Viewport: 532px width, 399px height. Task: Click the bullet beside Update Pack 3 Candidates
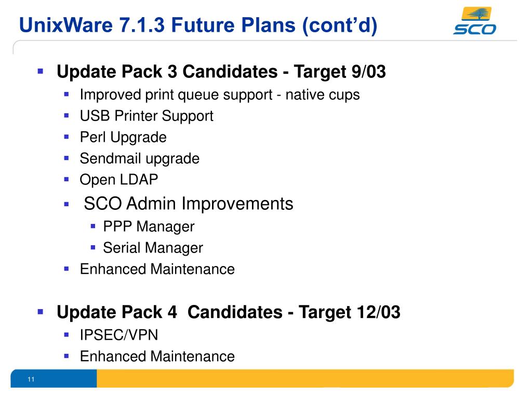[41, 71]
